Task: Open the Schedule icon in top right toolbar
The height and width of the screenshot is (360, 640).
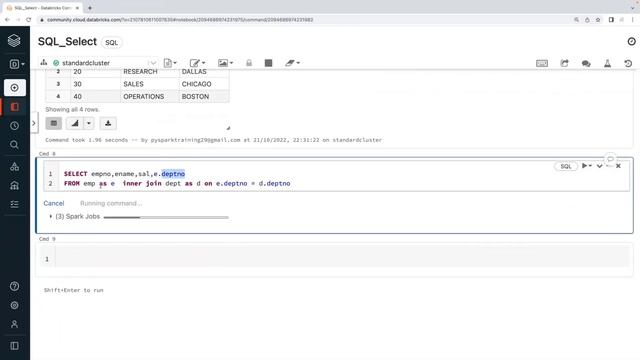Action: coord(564,63)
